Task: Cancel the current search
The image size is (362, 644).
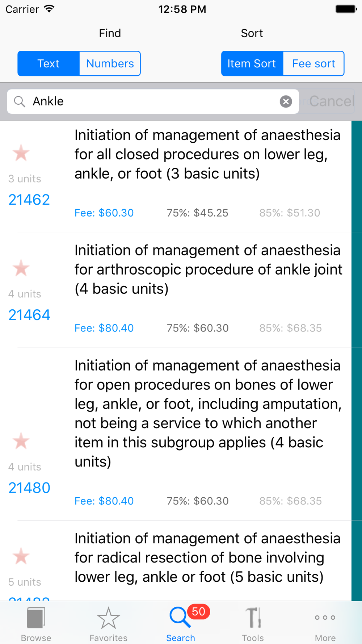Action: pyautogui.click(x=332, y=101)
